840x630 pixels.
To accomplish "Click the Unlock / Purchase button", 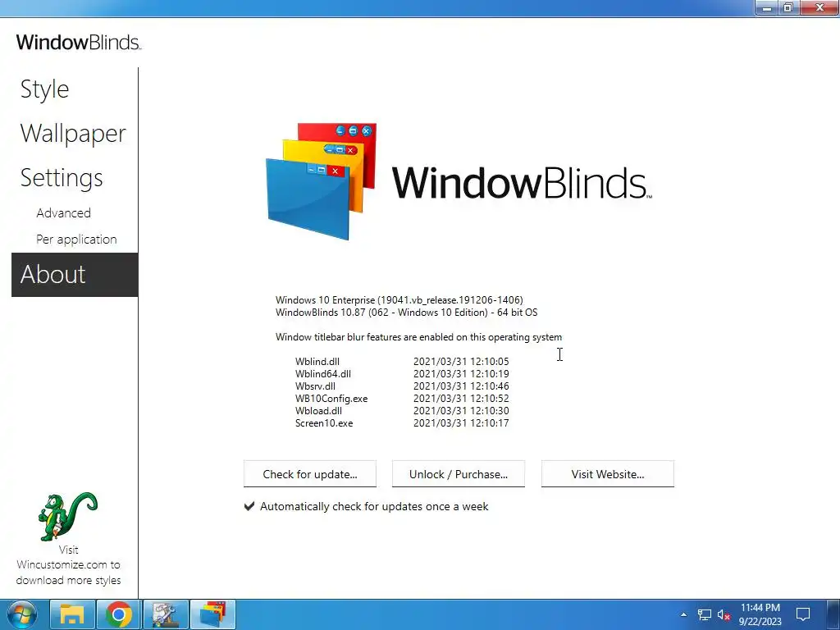I will tap(458, 474).
